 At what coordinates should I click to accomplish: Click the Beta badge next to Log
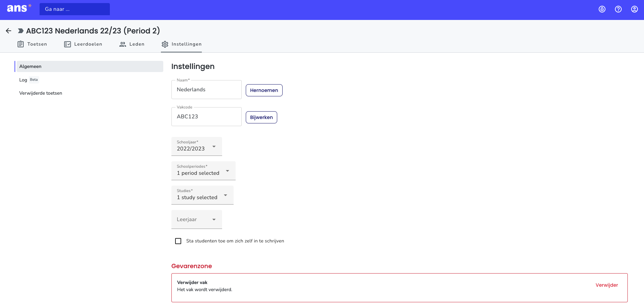pyautogui.click(x=34, y=80)
